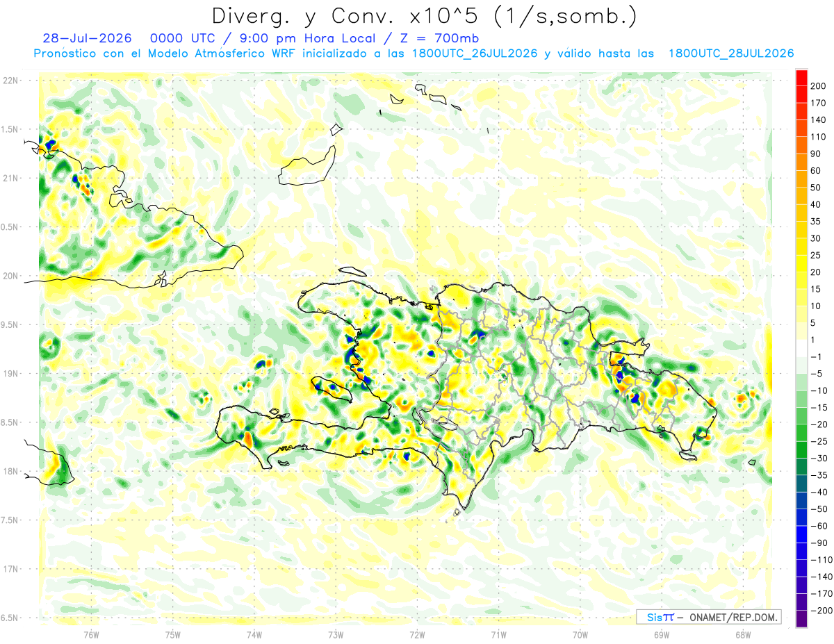Viewport: 834px width, 644px height.
Task: Pick the white swatch between 1 and -1
Action: click(802, 349)
